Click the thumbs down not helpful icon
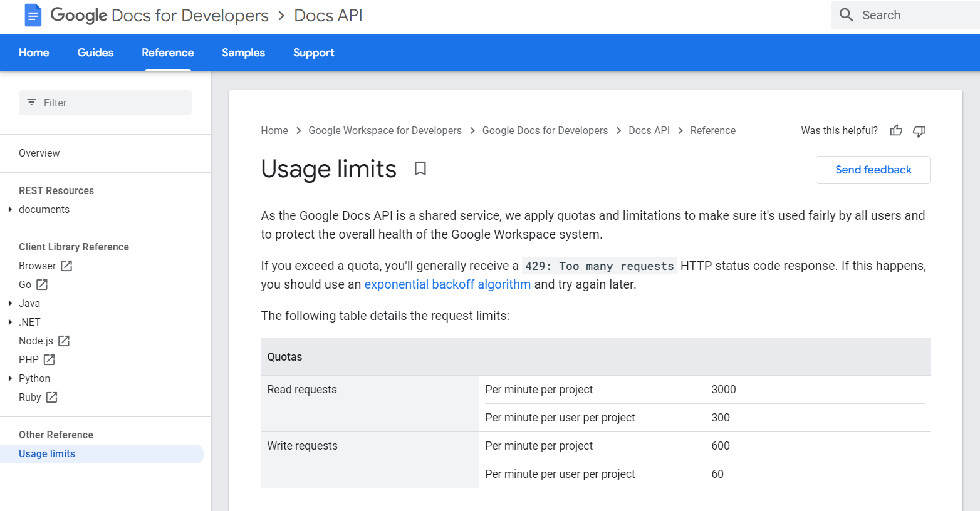Viewport: 980px width, 511px height. click(x=919, y=130)
